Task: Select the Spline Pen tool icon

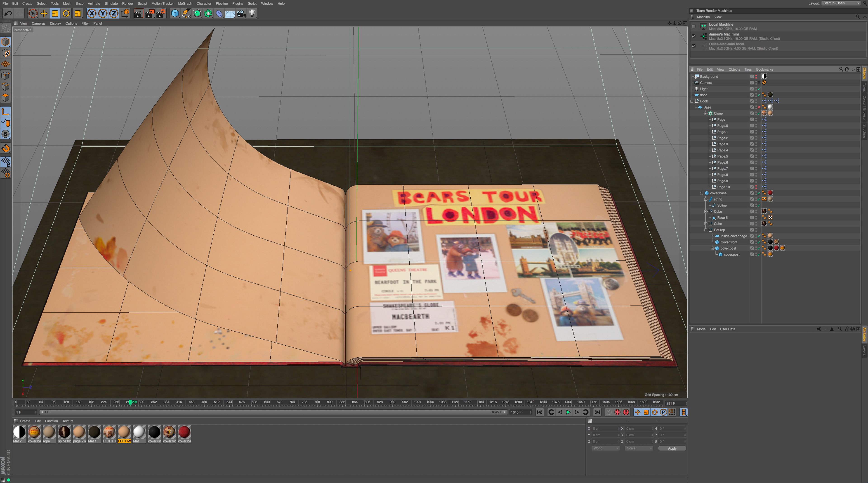Action: click(x=186, y=14)
